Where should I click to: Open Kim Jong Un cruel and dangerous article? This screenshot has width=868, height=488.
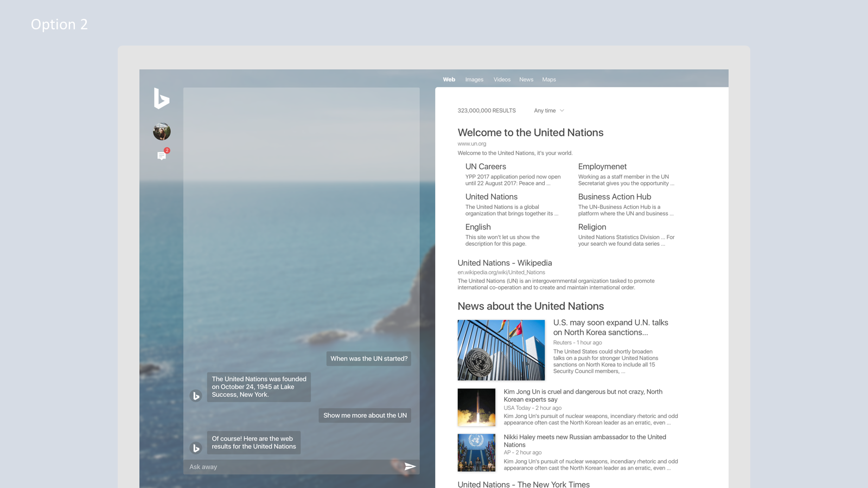point(583,395)
